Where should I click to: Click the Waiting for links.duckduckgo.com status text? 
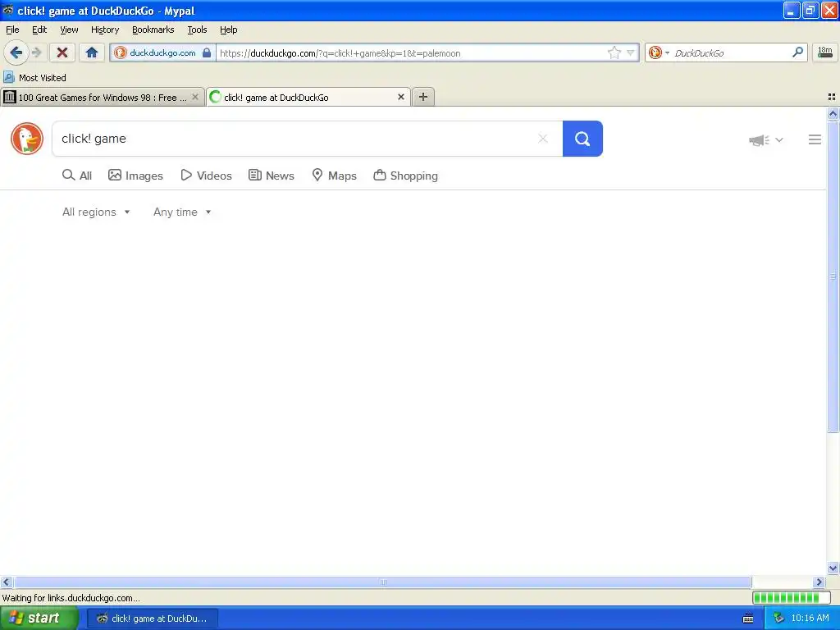click(71, 598)
